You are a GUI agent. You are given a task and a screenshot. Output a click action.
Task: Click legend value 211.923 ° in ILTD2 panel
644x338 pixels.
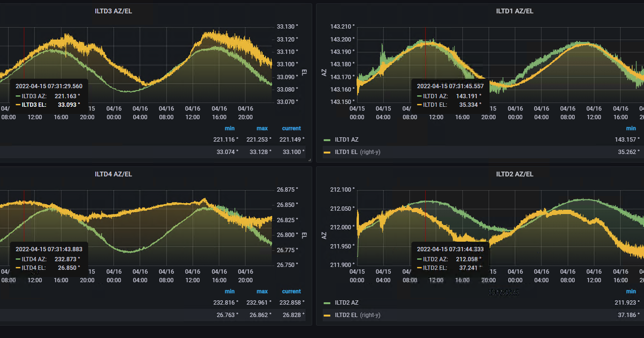(627, 303)
